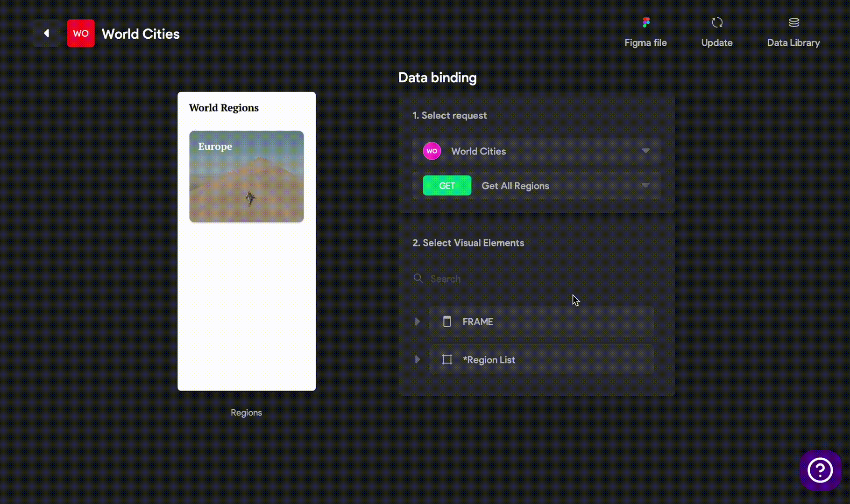Click the World Cities project title
This screenshot has width=850, height=504.
click(x=141, y=34)
